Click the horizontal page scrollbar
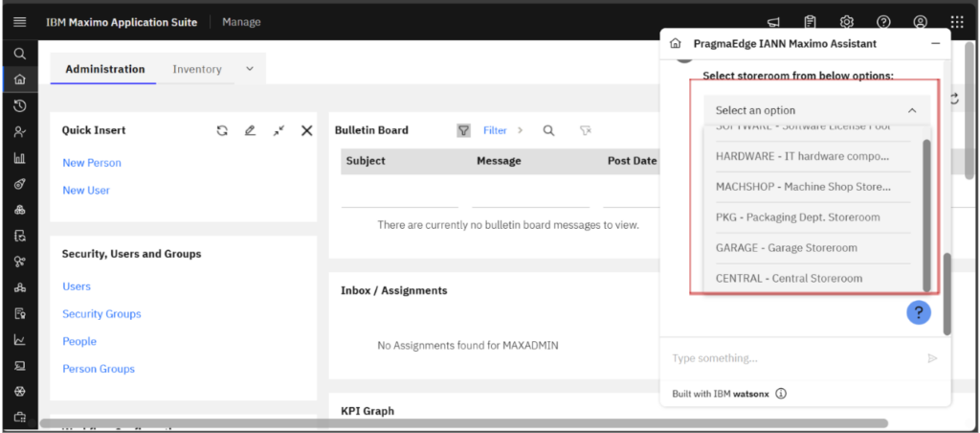The height and width of the screenshot is (433, 980). click(464, 423)
